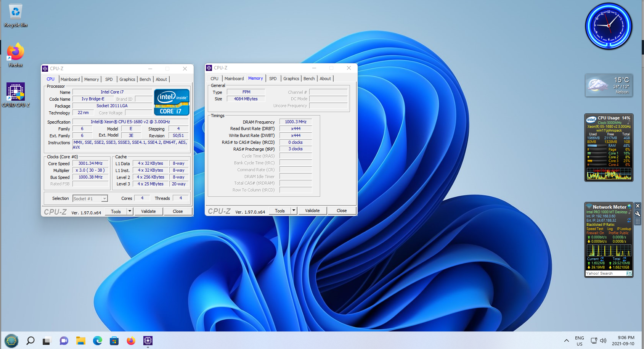Image resolution: width=644 pixels, height=349 pixels.
Task: Open Network Meter options wrench icon
Action: click(x=638, y=214)
